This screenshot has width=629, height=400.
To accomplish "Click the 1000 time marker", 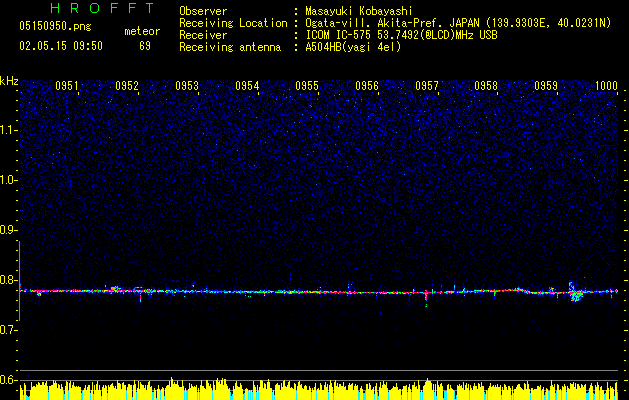I will pos(606,85).
